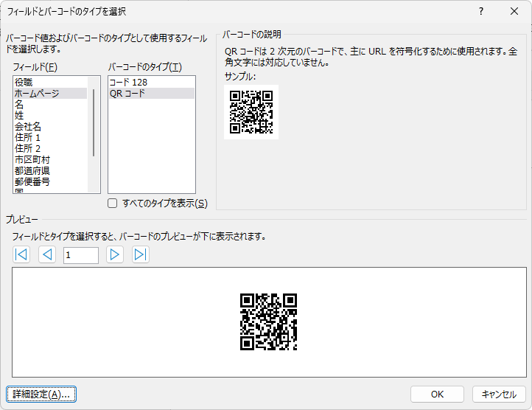Go to the first record preview
The image size is (532, 410).
point(21,255)
